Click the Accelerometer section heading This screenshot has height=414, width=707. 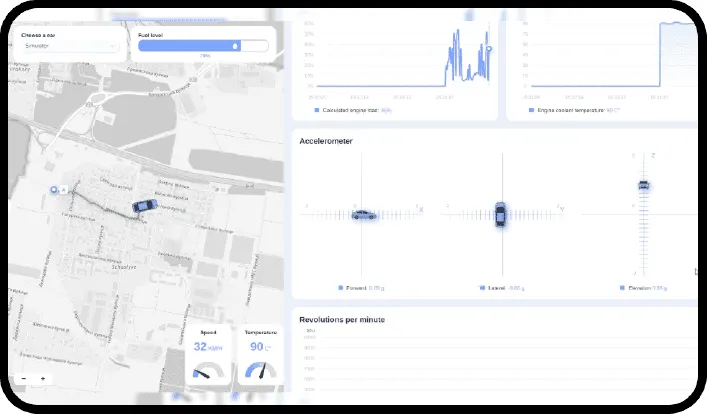point(327,141)
